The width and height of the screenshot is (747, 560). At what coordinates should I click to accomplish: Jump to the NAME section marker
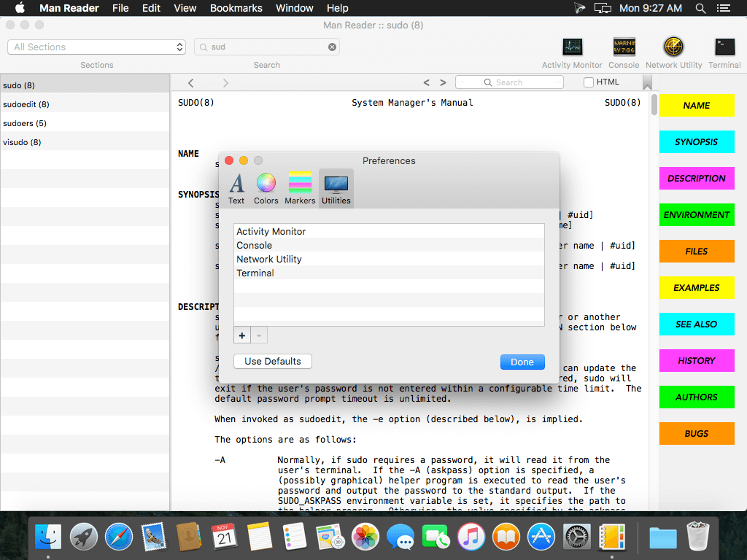point(697,106)
